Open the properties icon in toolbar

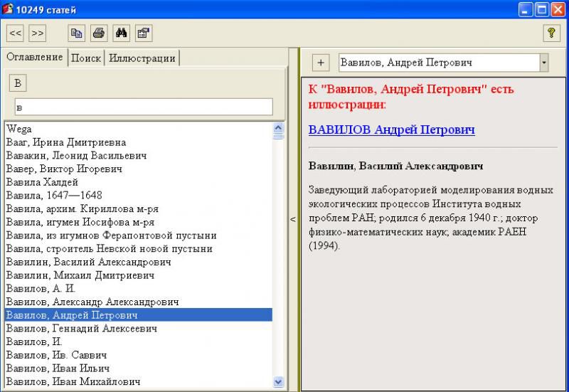click(143, 33)
